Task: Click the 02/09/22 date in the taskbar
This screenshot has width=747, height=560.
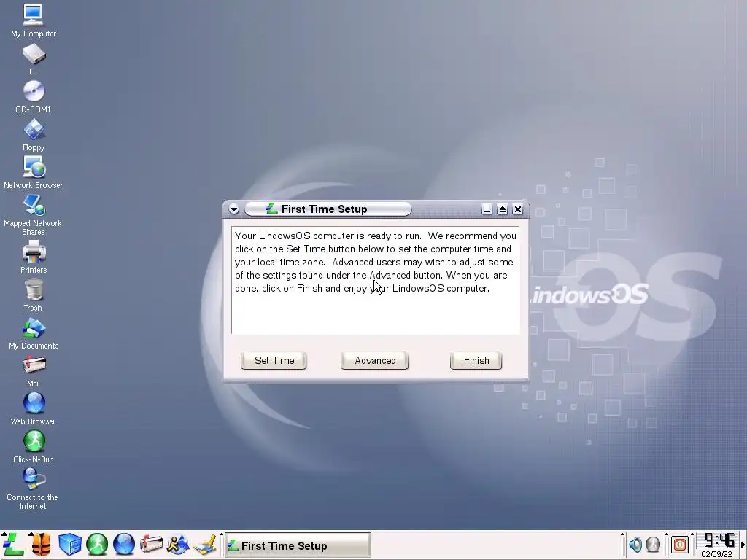Action: pos(716,554)
